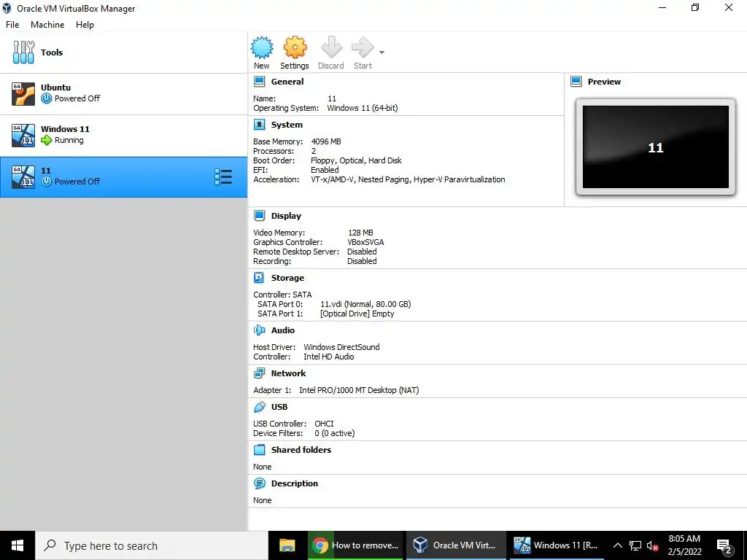Click the Audio section speaker icon
747x560 pixels.
[259, 330]
